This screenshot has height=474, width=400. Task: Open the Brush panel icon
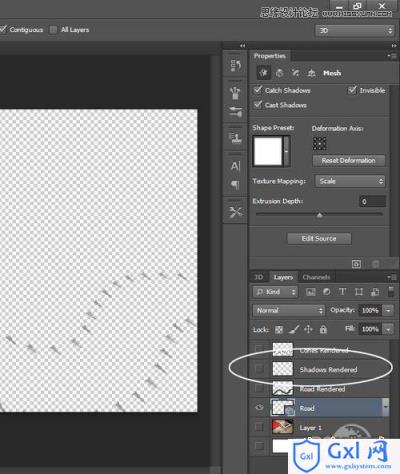pyautogui.click(x=235, y=111)
